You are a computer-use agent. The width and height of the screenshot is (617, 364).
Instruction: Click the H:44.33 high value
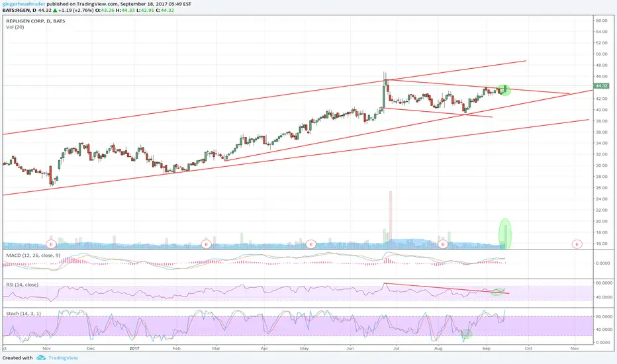(124, 10)
